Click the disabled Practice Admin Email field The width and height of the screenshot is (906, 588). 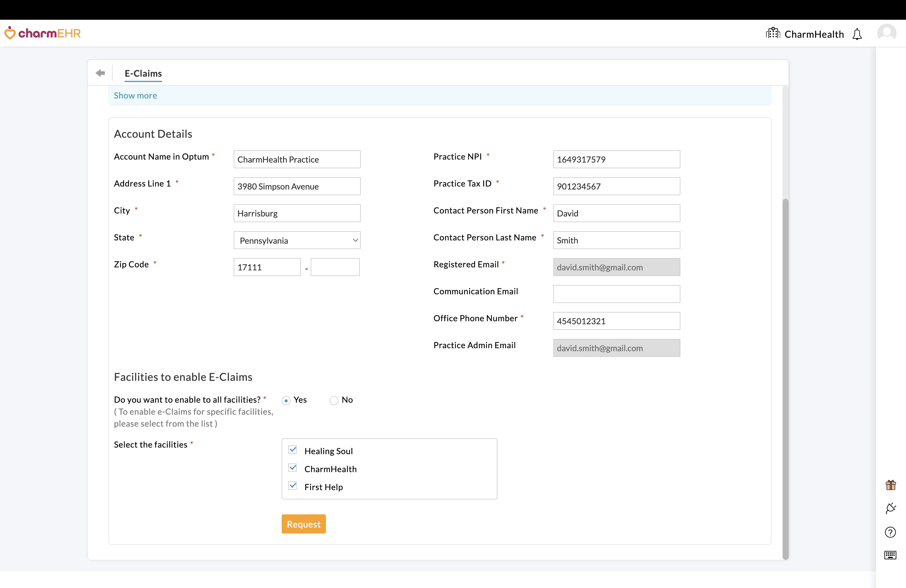[x=617, y=348]
